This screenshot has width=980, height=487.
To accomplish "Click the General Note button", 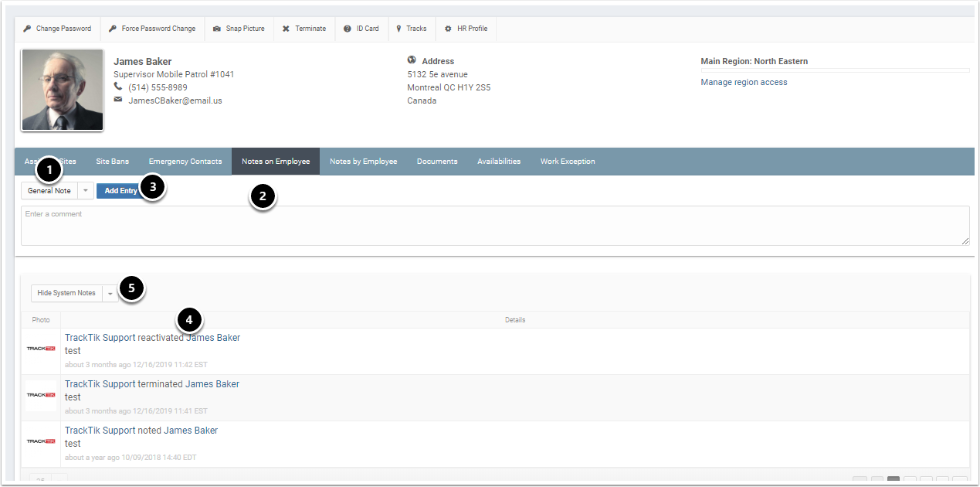I will [x=49, y=191].
